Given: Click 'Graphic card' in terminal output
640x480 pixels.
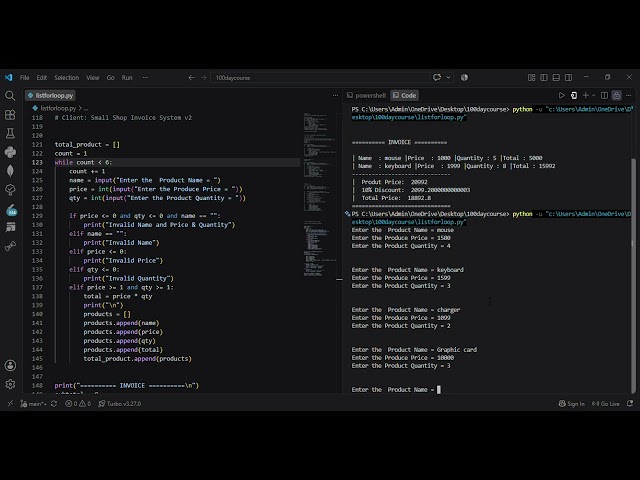Looking at the screenshot, I should tap(457, 350).
